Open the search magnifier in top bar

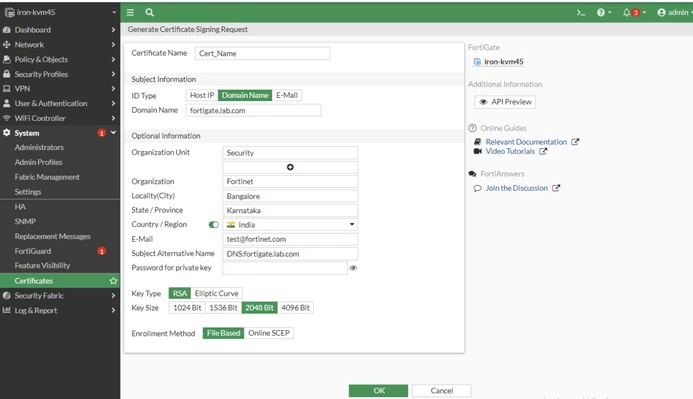(x=149, y=12)
